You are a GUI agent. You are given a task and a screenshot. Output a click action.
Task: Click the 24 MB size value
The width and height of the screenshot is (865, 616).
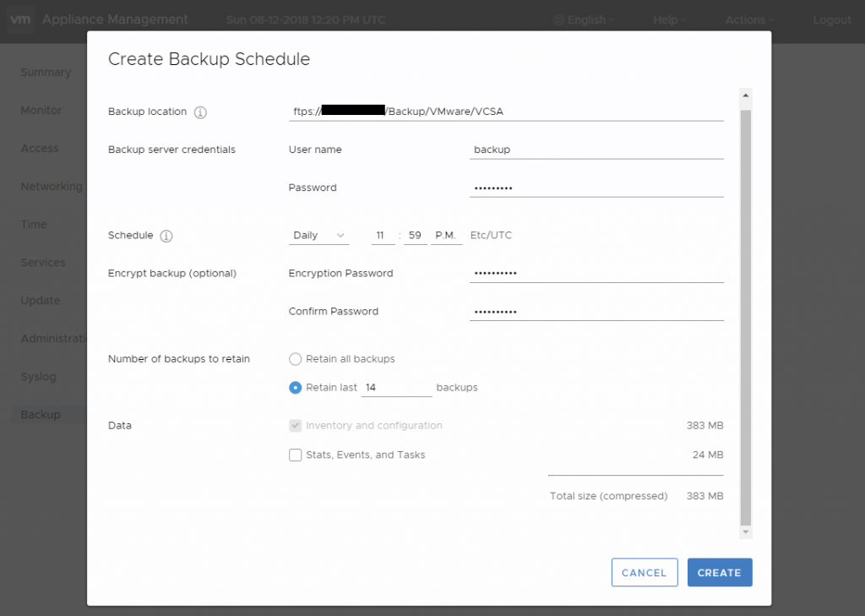click(x=708, y=455)
